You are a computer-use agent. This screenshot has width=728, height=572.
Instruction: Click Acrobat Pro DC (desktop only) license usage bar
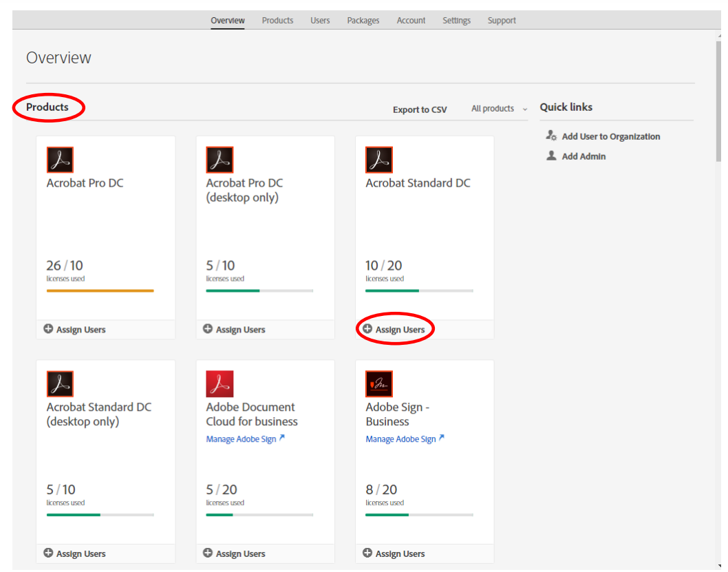(259, 290)
